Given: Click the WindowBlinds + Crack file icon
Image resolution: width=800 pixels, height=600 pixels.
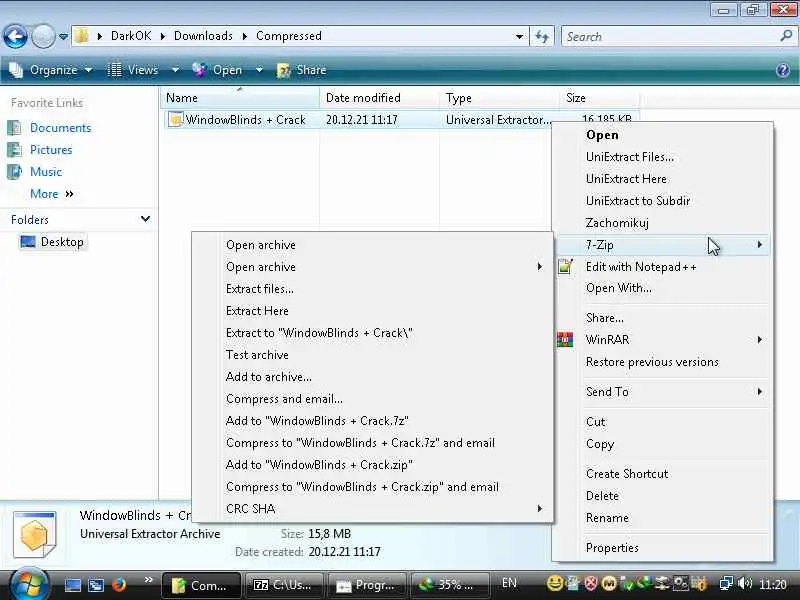Looking at the screenshot, I should coord(176,119).
